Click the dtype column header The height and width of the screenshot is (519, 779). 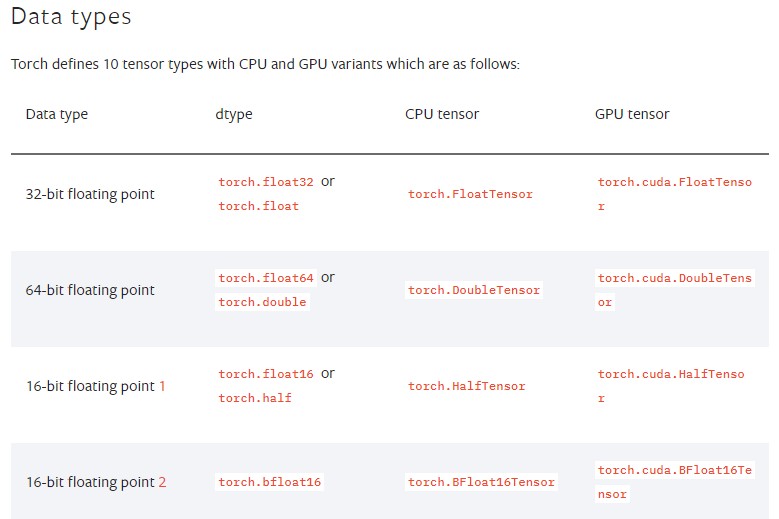(x=234, y=114)
